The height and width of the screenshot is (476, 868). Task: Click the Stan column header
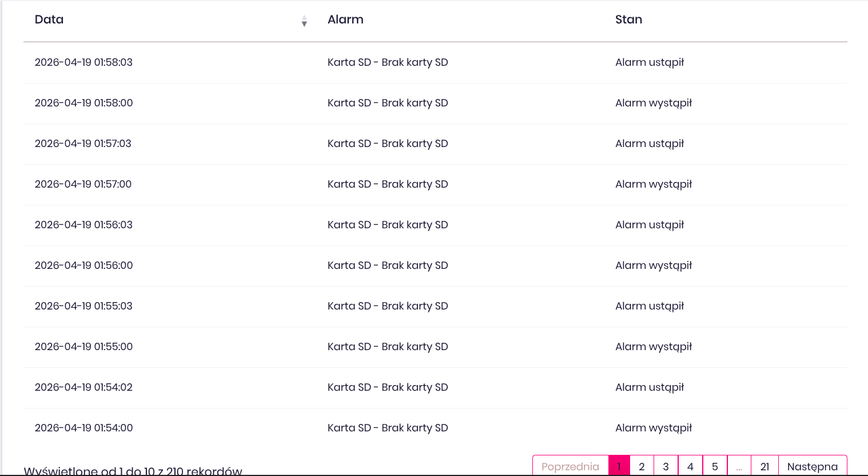pyautogui.click(x=628, y=19)
